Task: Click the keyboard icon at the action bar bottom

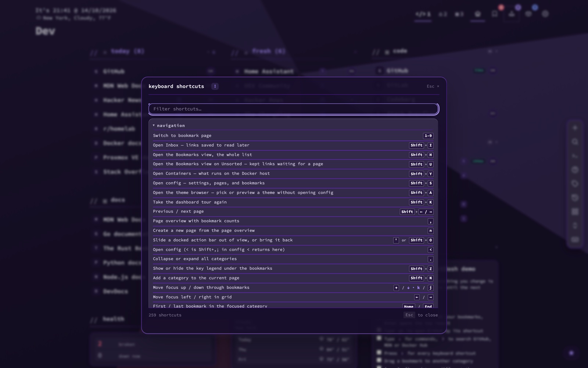Action: (x=575, y=240)
